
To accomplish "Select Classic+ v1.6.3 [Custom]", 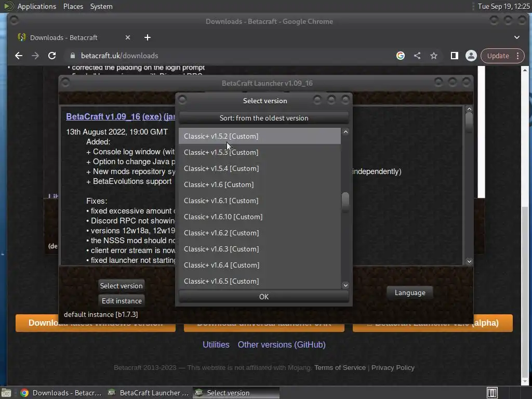I will pyautogui.click(x=260, y=249).
